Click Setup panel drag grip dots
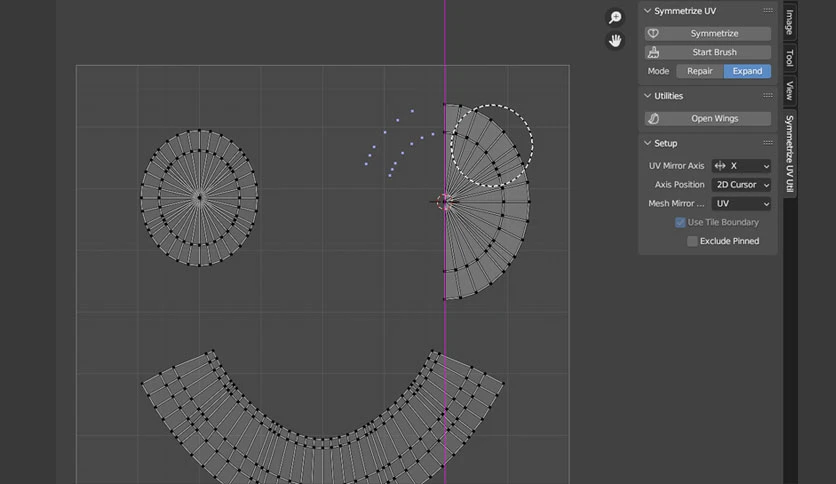Image resolution: width=836 pixels, height=484 pixels. 768,143
